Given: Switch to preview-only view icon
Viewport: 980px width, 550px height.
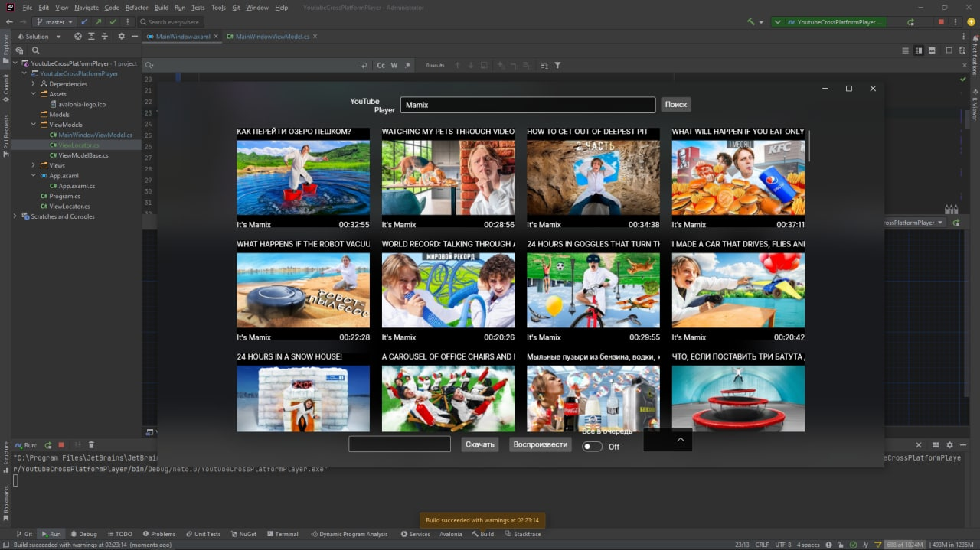Looking at the screenshot, I should point(932,50).
